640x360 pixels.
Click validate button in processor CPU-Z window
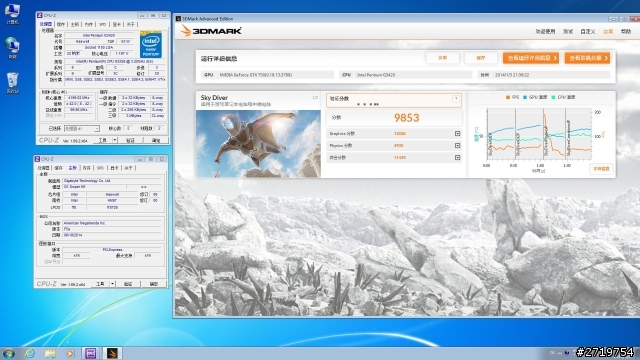point(130,140)
